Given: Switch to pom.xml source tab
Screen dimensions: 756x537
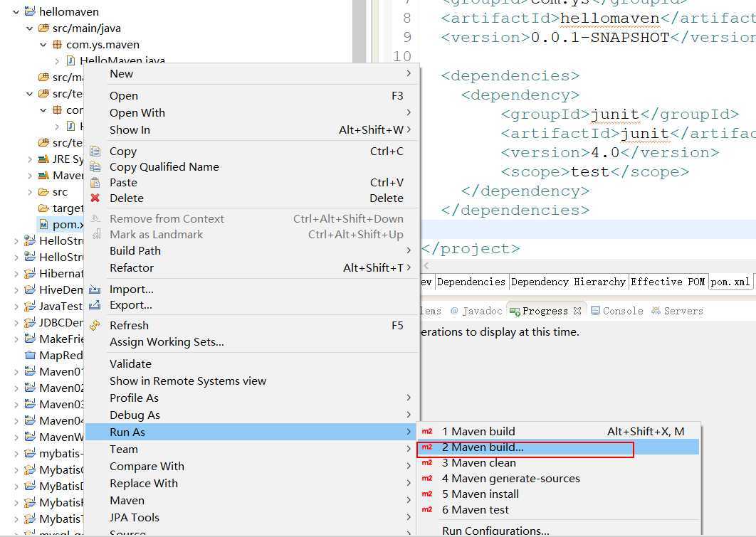Looking at the screenshot, I should (x=730, y=282).
